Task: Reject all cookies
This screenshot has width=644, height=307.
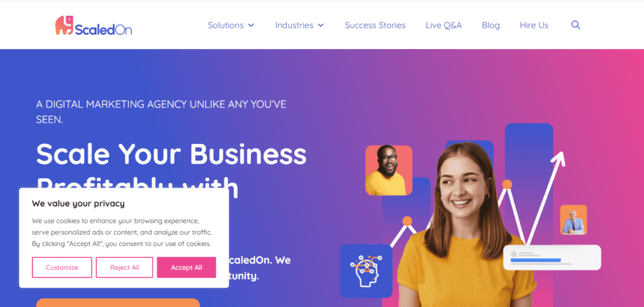Action: (x=125, y=267)
